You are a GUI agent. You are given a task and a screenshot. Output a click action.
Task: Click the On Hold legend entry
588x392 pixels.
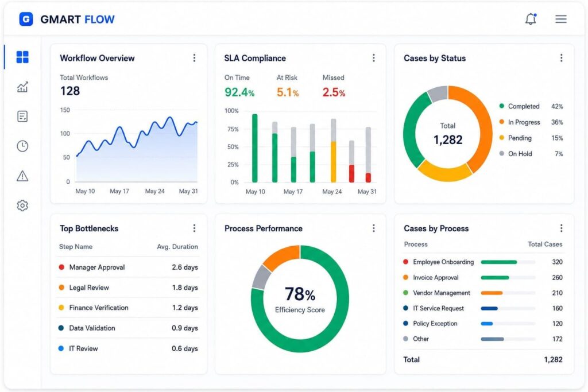click(531, 154)
